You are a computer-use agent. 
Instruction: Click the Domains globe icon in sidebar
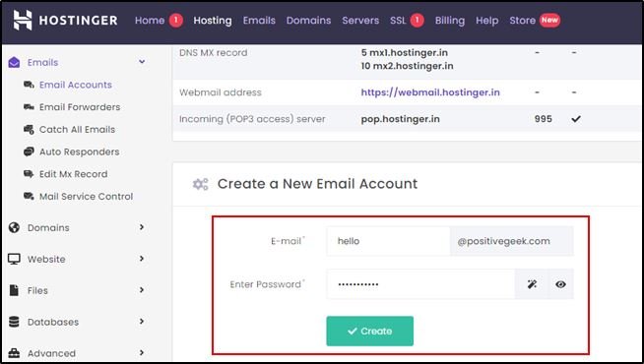click(14, 228)
